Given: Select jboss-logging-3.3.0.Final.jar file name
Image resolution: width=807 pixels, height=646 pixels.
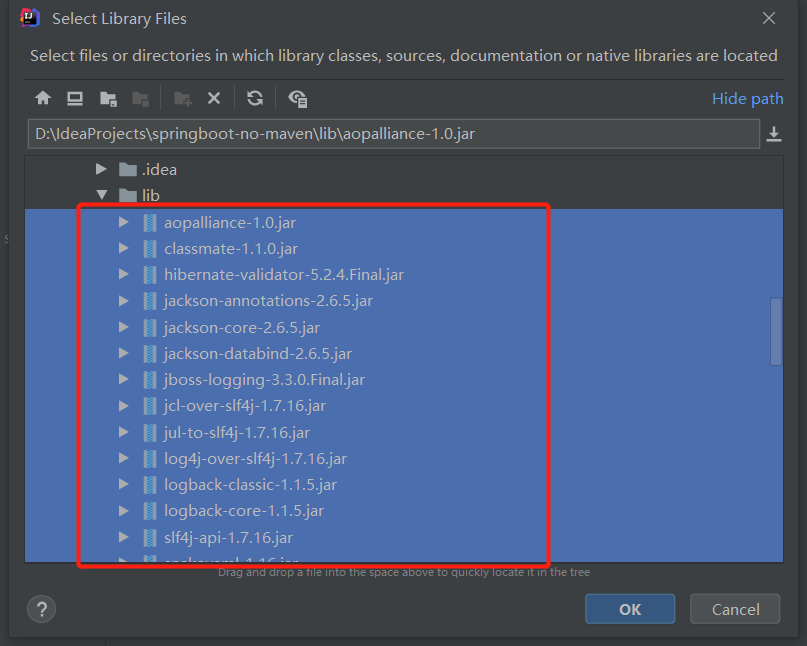Looking at the screenshot, I should tap(264, 380).
